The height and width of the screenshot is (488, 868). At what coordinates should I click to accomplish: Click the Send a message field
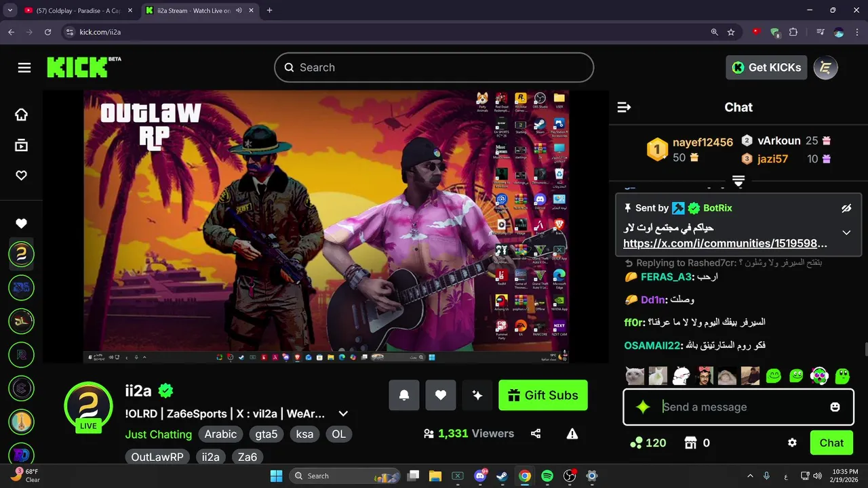click(739, 407)
